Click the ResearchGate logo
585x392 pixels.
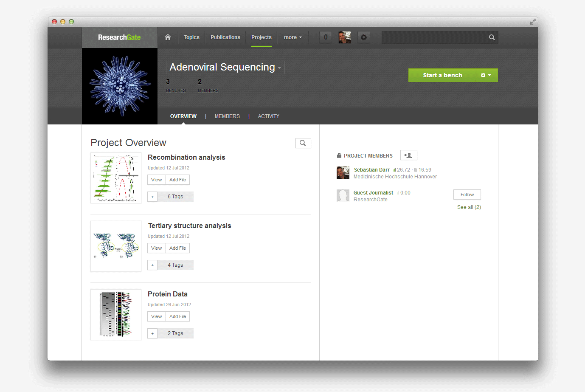[x=119, y=37]
